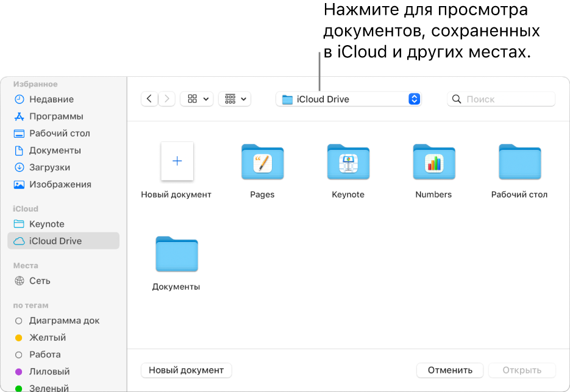Expand the iCloud Drive location popup
This screenshot has width=570, height=392.
coord(348,99)
